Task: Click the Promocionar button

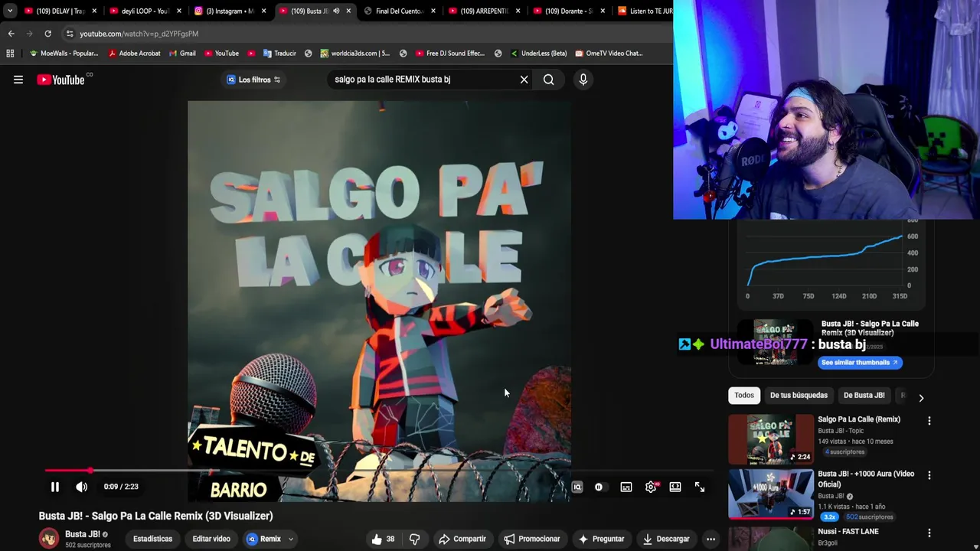Action: tap(532, 539)
